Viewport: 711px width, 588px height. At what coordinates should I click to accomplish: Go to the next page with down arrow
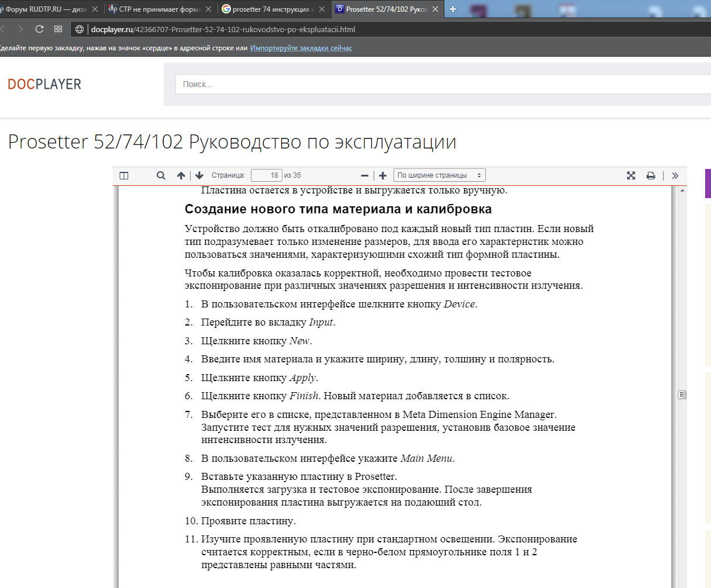coord(199,175)
